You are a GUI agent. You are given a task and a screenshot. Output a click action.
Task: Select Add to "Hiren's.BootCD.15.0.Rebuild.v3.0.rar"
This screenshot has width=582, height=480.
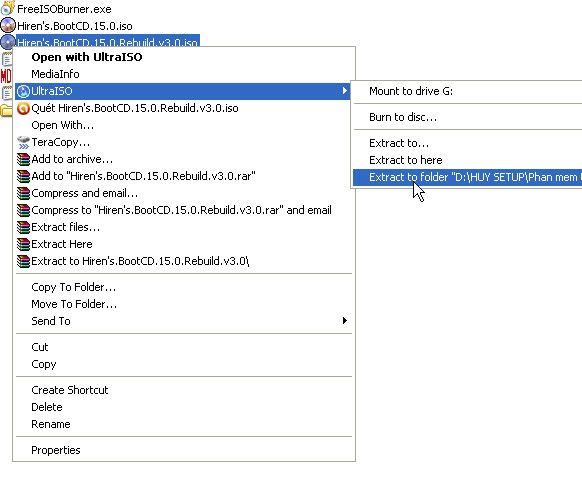click(x=183, y=176)
